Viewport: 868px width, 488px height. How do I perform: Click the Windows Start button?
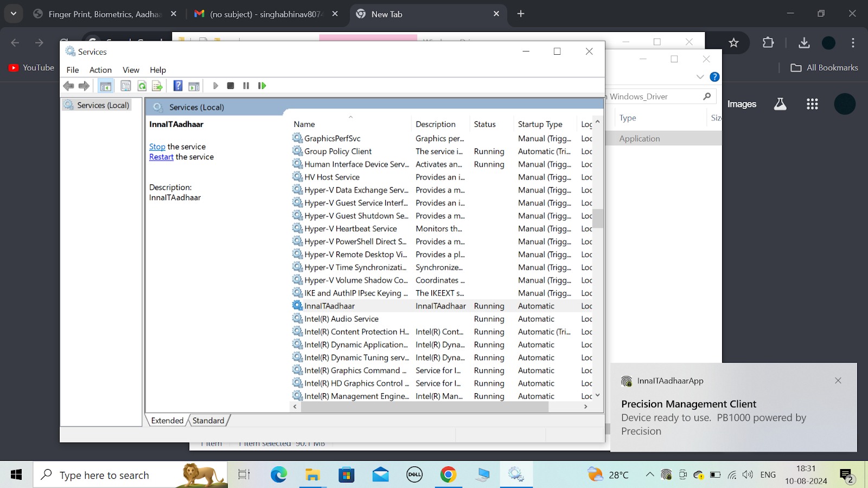pos(16,475)
